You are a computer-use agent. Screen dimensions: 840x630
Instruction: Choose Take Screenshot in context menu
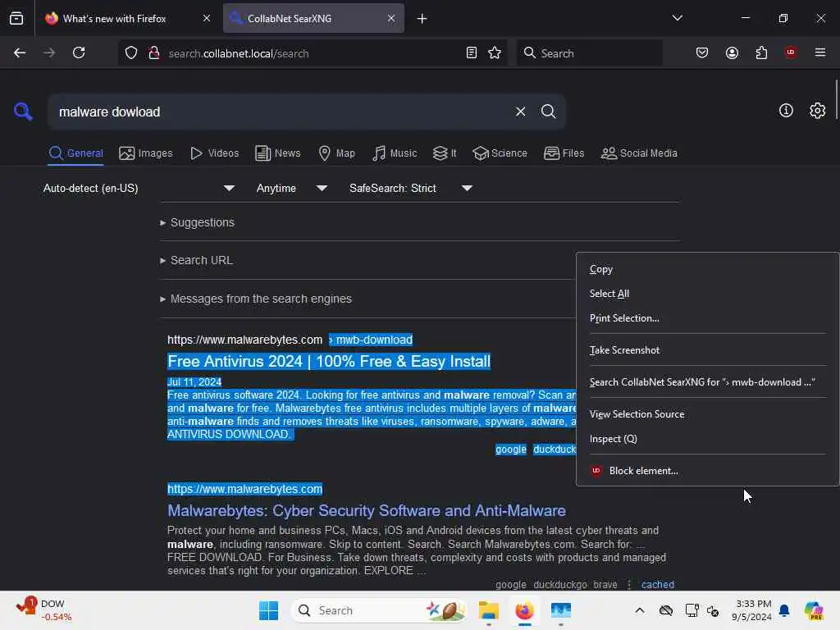coord(707,349)
